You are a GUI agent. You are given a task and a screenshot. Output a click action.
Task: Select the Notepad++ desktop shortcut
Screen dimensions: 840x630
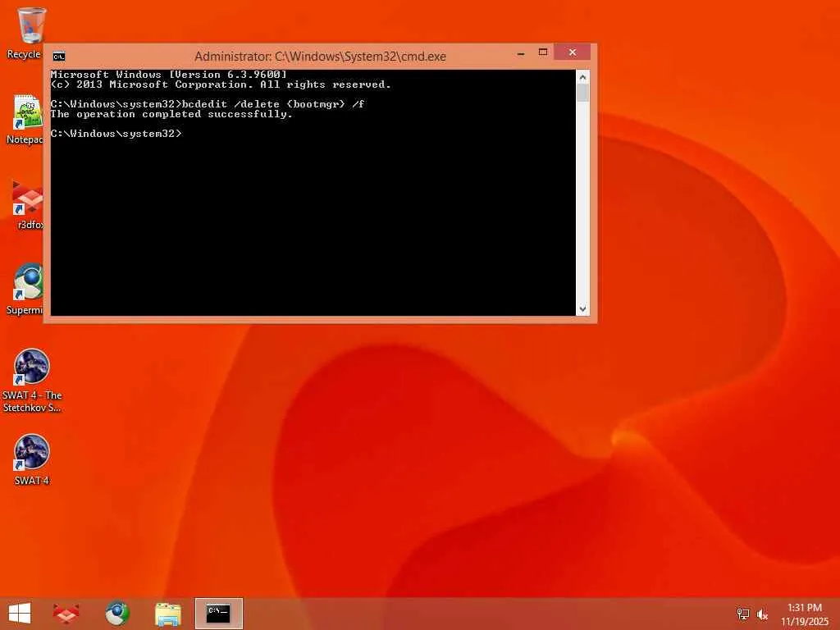(x=27, y=119)
